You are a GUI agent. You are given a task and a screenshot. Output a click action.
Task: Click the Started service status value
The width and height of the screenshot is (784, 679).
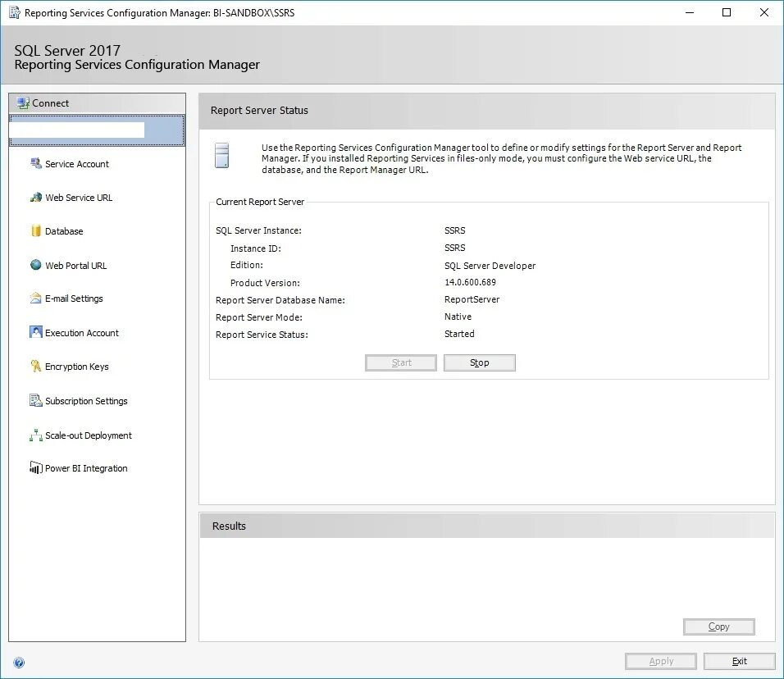459,334
